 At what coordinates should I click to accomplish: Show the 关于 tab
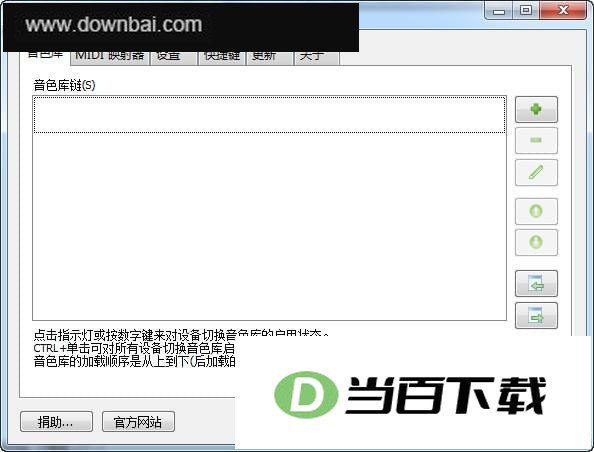(x=317, y=58)
